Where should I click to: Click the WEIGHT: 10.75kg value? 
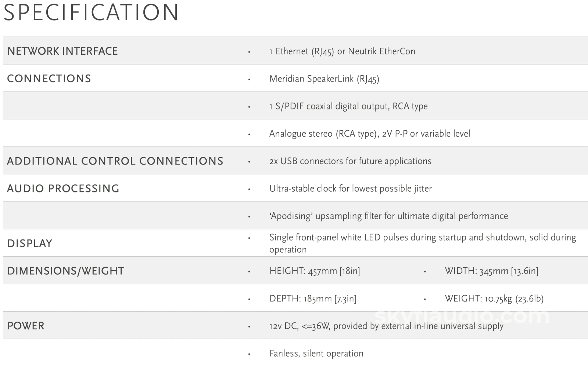(x=494, y=299)
